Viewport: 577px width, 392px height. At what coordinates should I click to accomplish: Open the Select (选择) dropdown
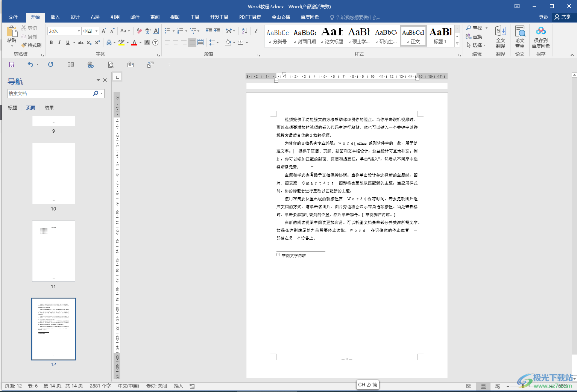[x=476, y=45]
